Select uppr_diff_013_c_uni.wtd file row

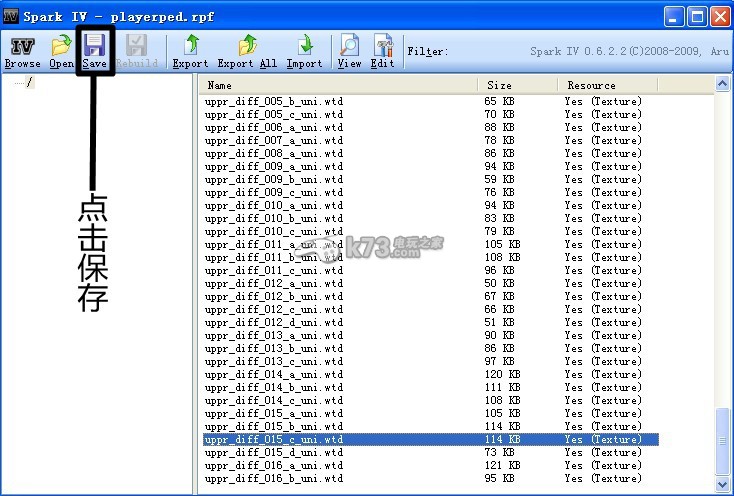click(x=274, y=361)
